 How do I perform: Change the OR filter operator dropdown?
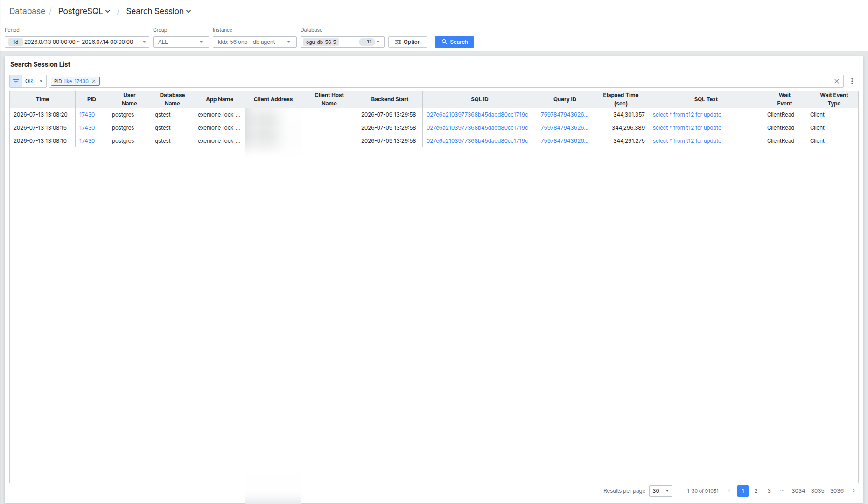pos(34,81)
